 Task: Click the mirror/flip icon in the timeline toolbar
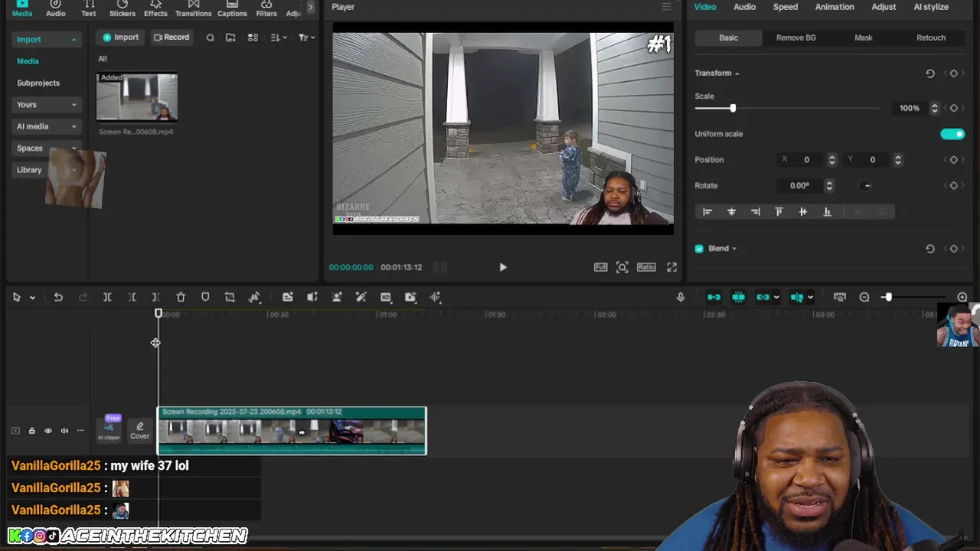pyautogui.click(x=255, y=297)
